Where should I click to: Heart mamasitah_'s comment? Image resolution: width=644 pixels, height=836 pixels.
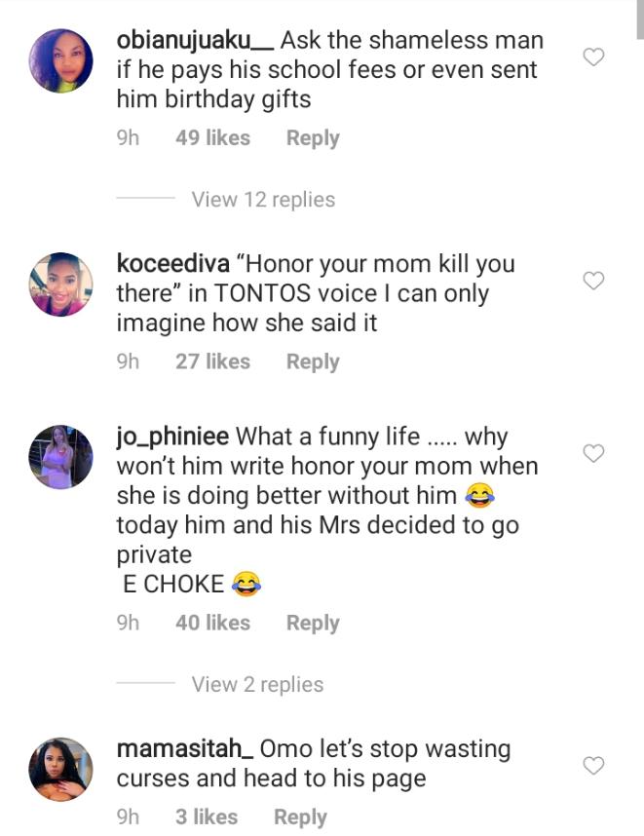[593, 766]
